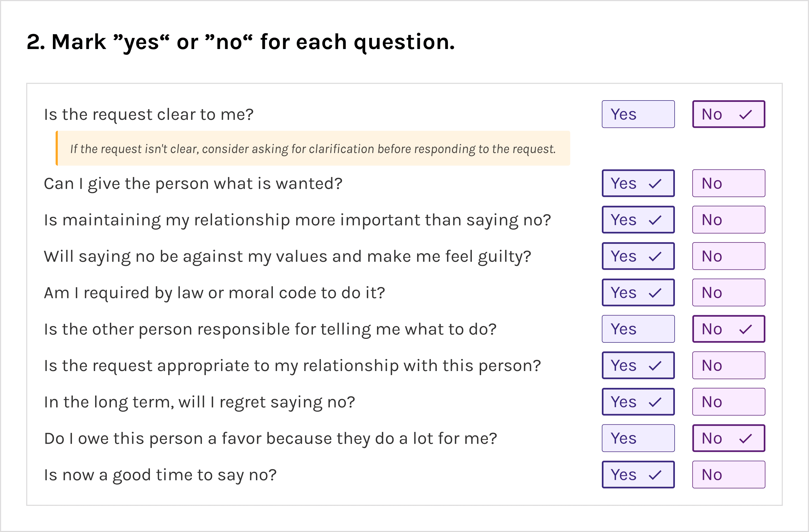Choose Yes for other person responsible question

(x=638, y=329)
